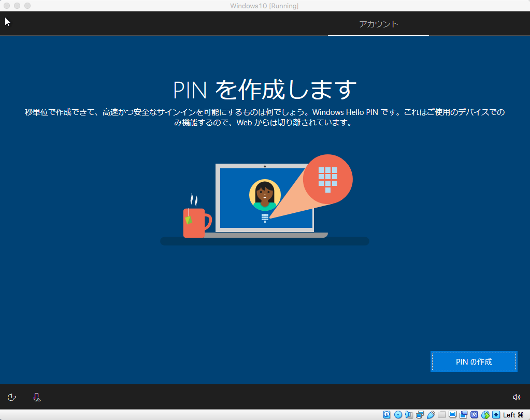Click the VirtualBox mouse integration icon
The image size is (530, 420).
coord(485,415)
